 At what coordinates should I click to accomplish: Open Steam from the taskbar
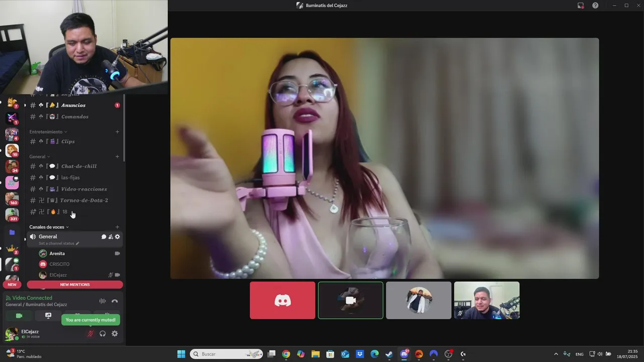pyautogui.click(x=389, y=354)
